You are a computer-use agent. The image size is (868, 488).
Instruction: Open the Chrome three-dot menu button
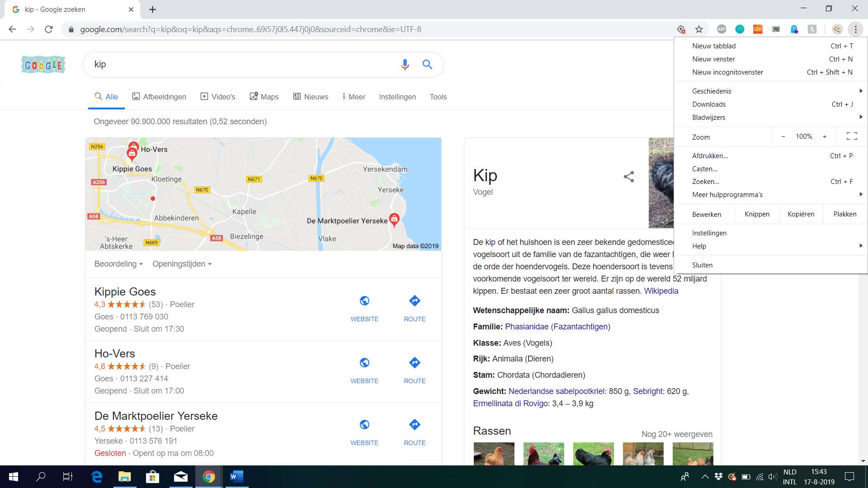point(855,29)
